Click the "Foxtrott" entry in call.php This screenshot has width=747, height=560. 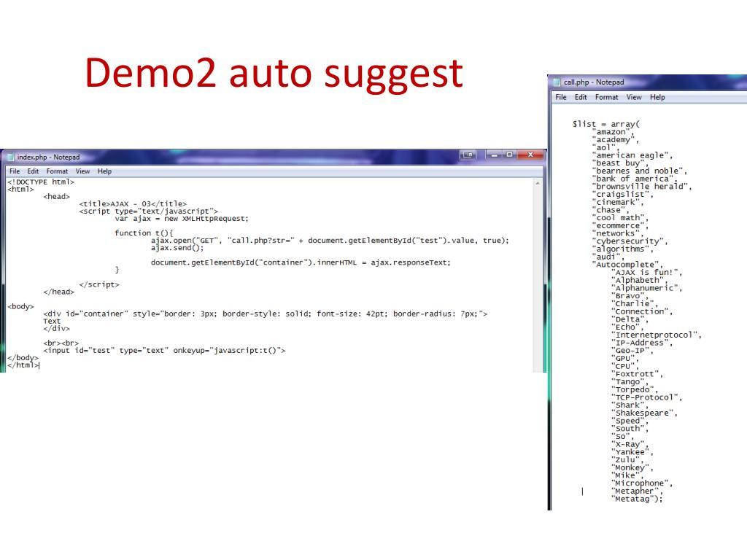pos(637,374)
